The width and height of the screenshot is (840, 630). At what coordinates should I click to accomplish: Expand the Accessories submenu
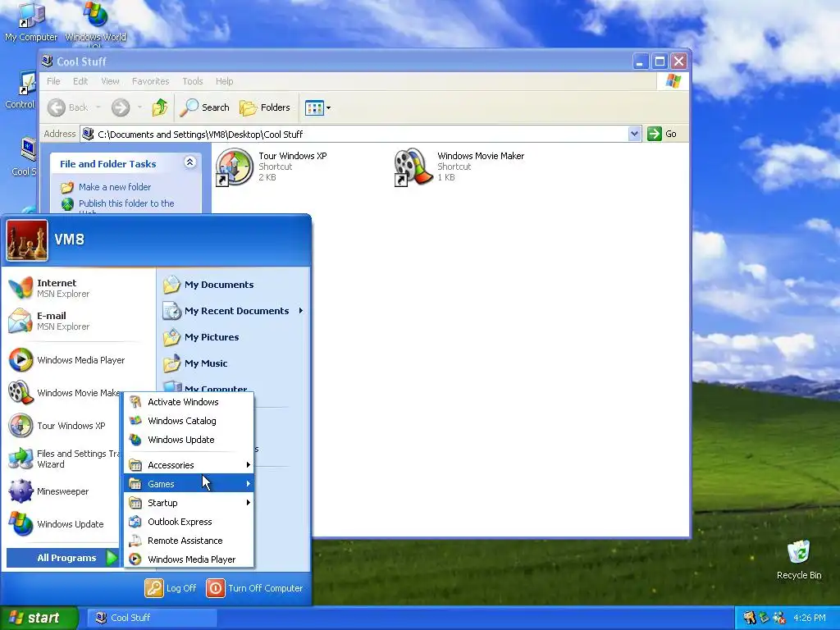point(189,465)
